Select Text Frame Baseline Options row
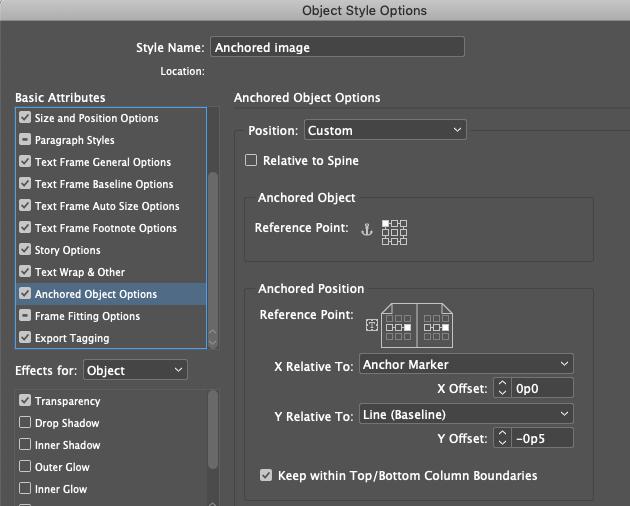The width and height of the screenshot is (630, 506). tap(111, 184)
